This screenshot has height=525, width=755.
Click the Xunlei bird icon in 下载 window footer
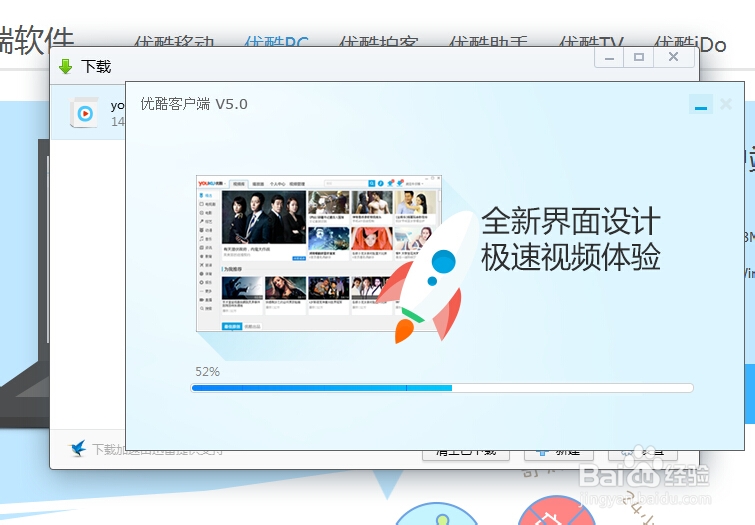[x=78, y=448]
